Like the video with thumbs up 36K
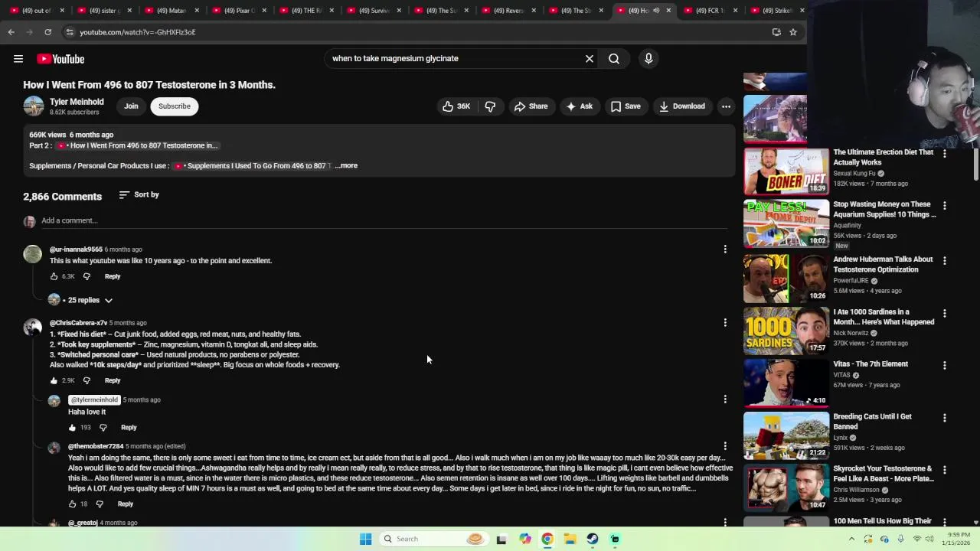 tap(456, 106)
